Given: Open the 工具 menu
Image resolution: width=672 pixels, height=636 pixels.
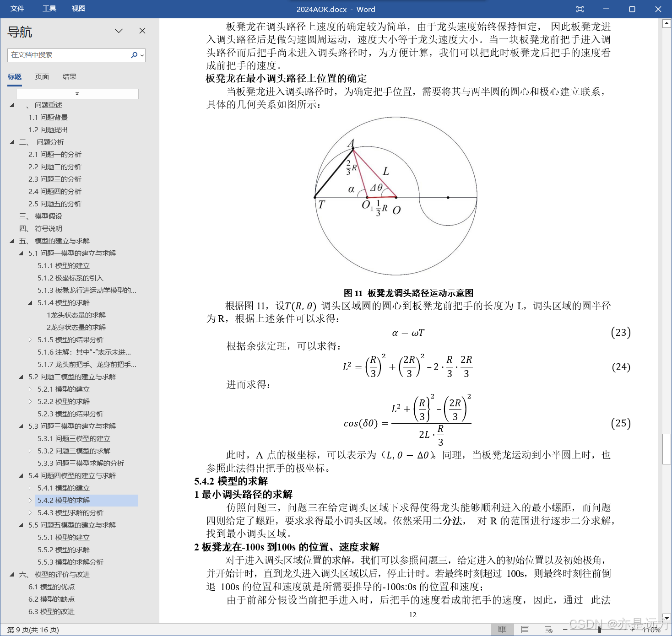Looking at the screenshot, I should coord(49,9).
